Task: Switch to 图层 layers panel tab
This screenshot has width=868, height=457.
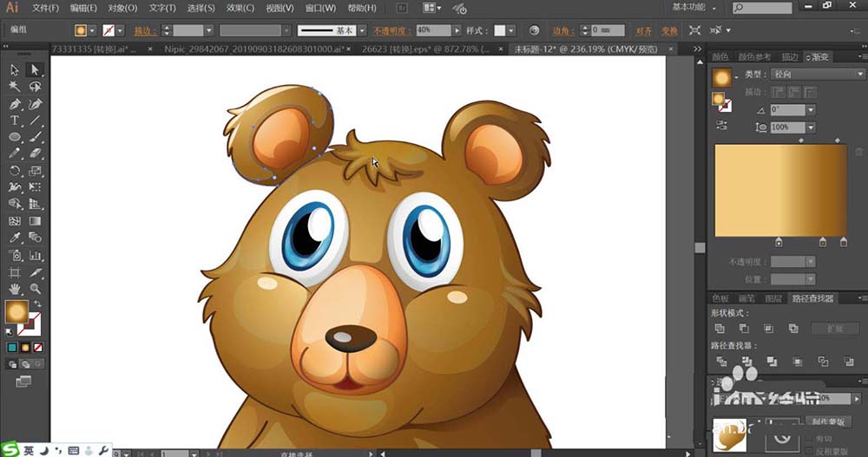Action: 773,298
